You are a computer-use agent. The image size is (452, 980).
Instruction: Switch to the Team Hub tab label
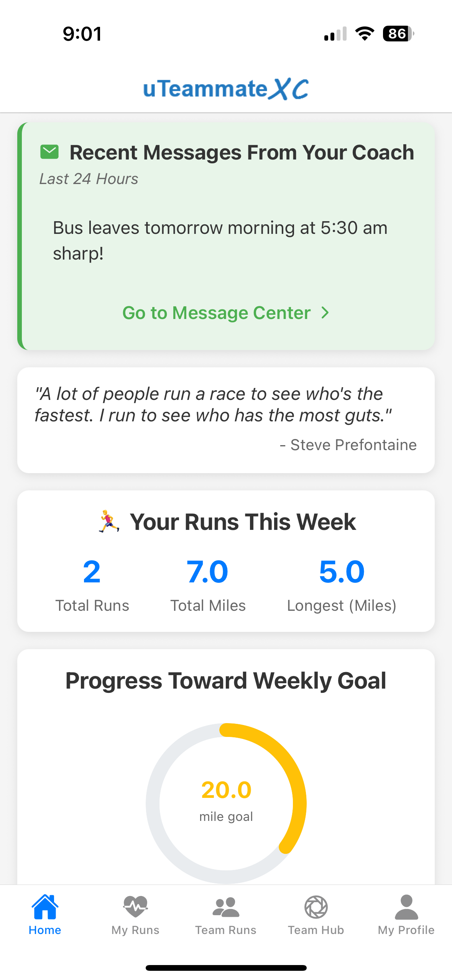click(x=316, y=930)
